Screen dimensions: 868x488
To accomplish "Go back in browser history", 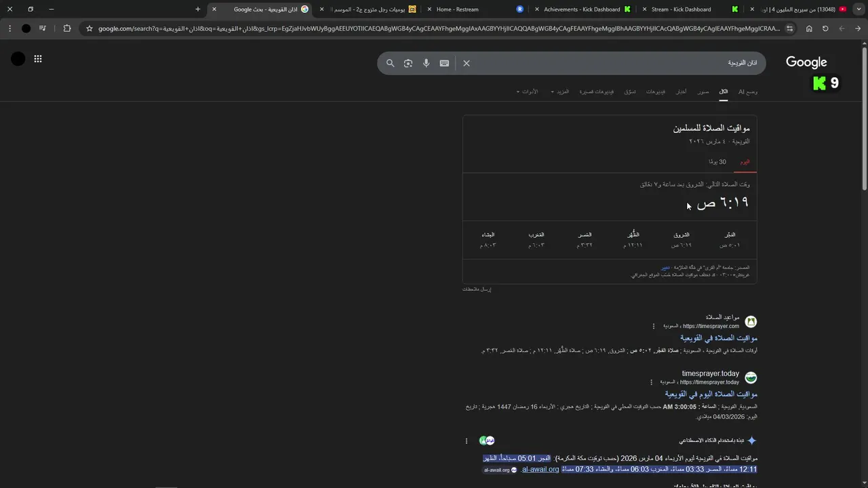I will coord(858,28).
